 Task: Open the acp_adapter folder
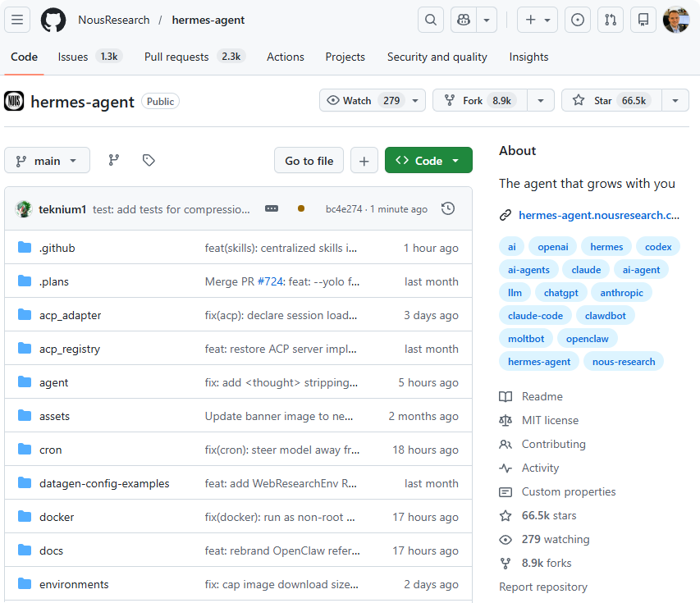coord(70,315)
